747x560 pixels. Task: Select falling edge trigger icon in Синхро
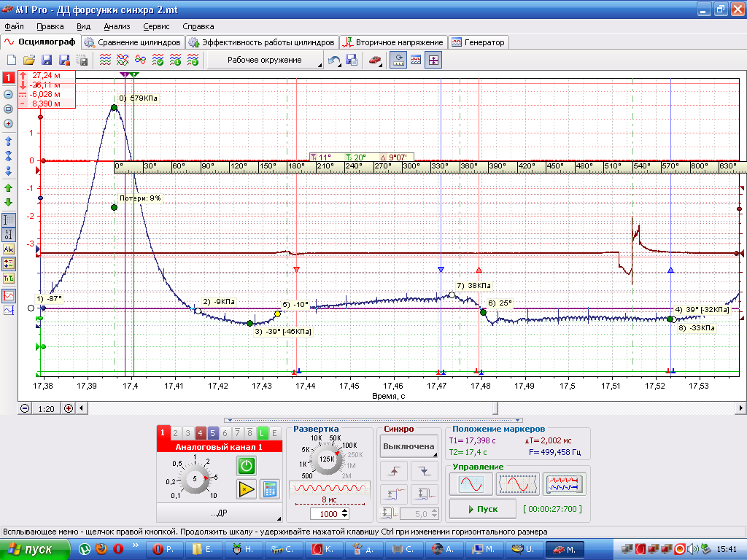pyautogui.click(x=425, y=471)
